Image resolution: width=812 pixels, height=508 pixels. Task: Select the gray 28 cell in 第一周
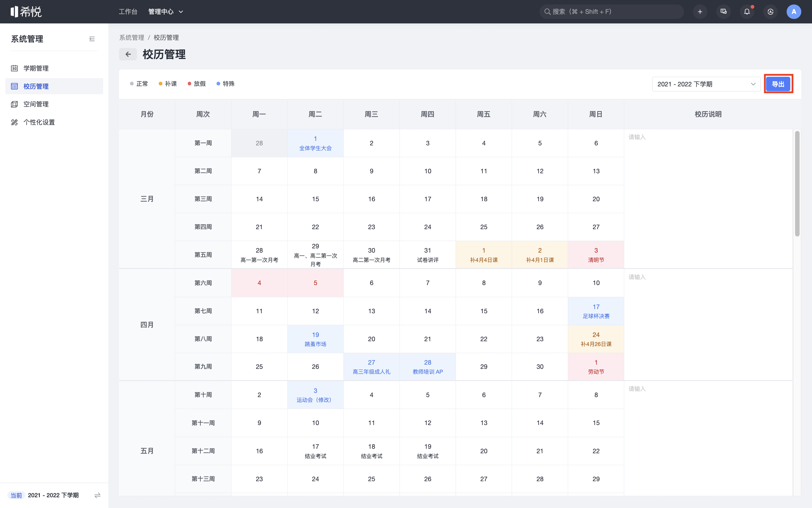pyautogui.click(x=259, y=143)
